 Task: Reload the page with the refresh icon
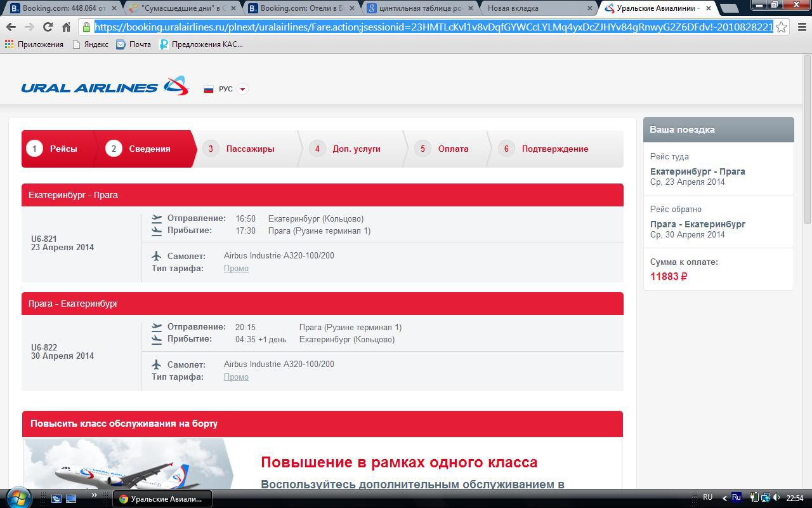[48, 27]
